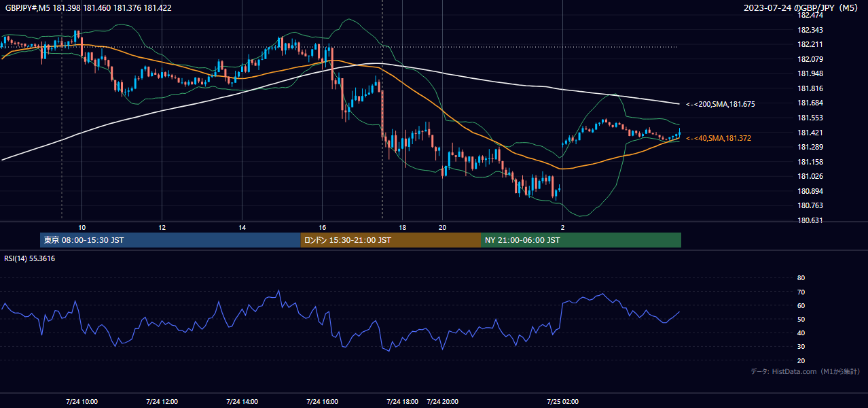Click the price axis value 181.948

click(x=810, y=73)
